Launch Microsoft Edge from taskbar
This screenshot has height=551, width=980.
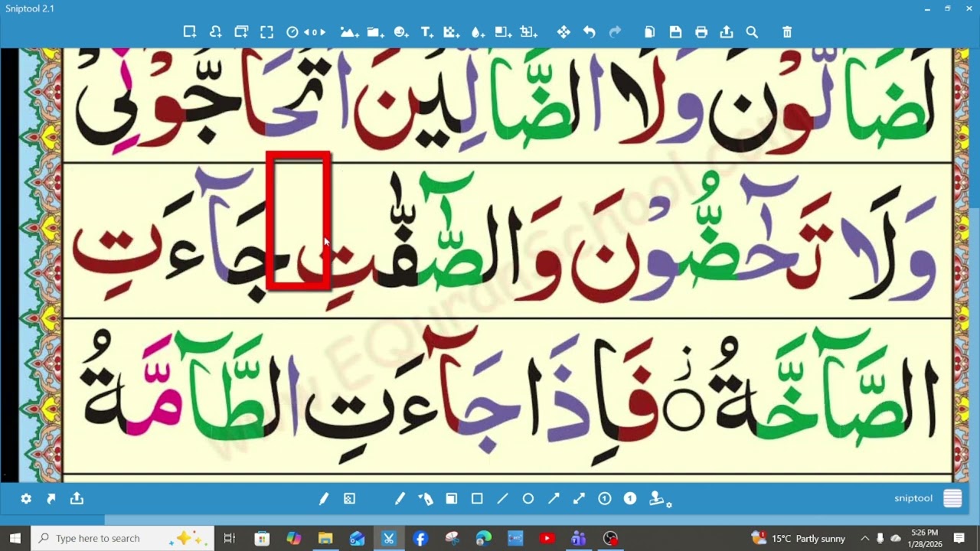click(x=483, y=538)
